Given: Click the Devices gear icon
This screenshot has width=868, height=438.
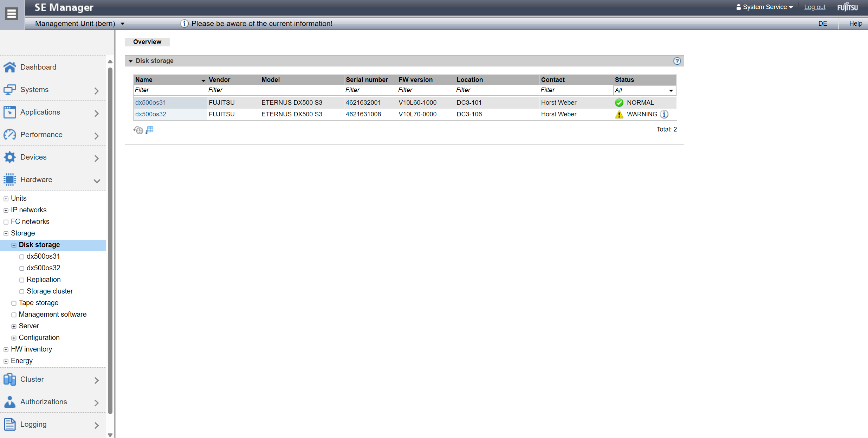Looking at the screenshot, I should (10, 157).
